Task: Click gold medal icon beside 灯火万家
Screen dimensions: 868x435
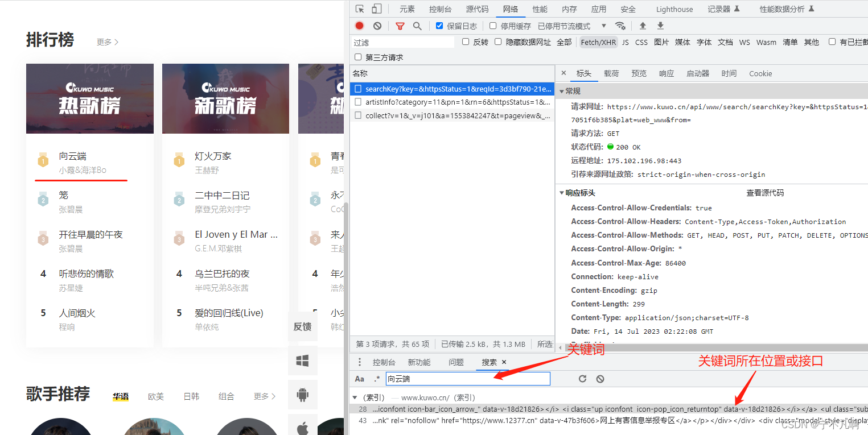Action: [179, 160]
